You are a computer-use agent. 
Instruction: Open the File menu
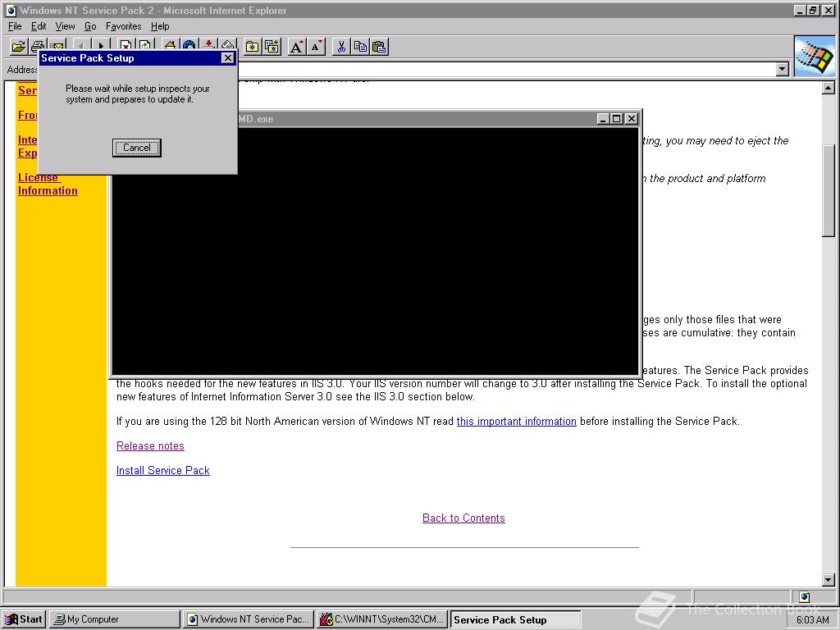[15, 26]
